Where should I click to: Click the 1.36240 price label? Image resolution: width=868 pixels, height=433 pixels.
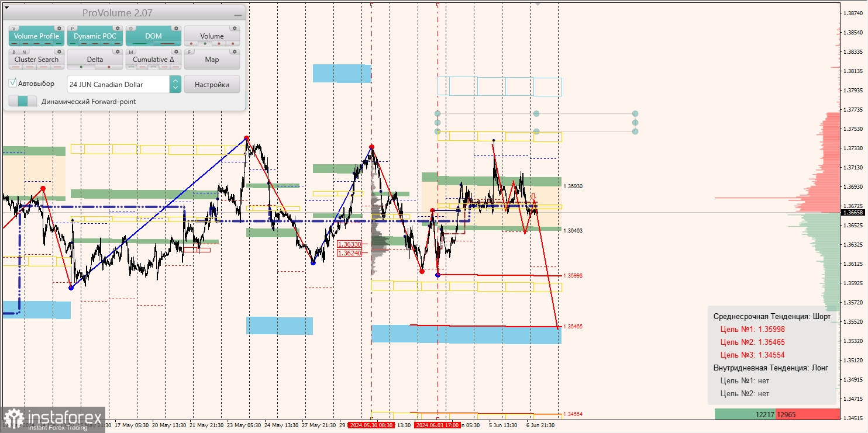[350, 253]
